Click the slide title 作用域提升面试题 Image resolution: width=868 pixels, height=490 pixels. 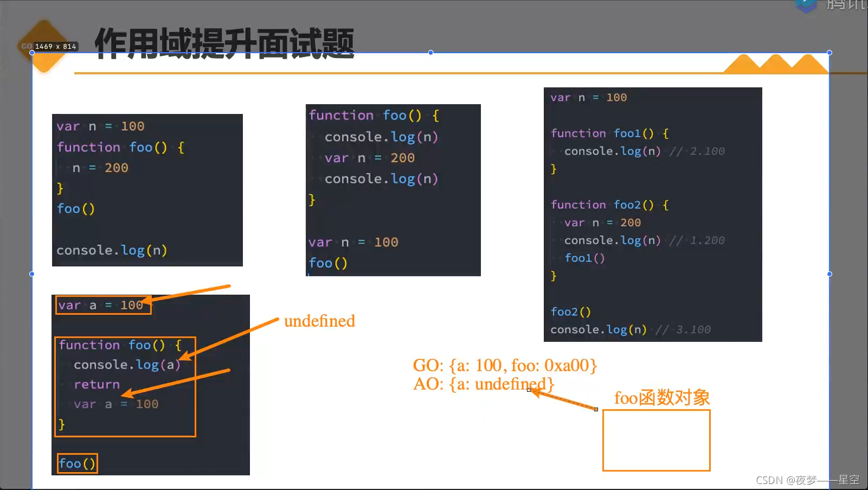pos(224,43)
